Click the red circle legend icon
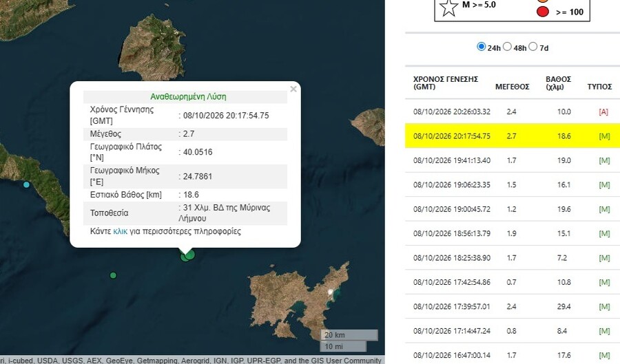Image resolution: width=620 pixels, height=364 pixels. (543, 12)
